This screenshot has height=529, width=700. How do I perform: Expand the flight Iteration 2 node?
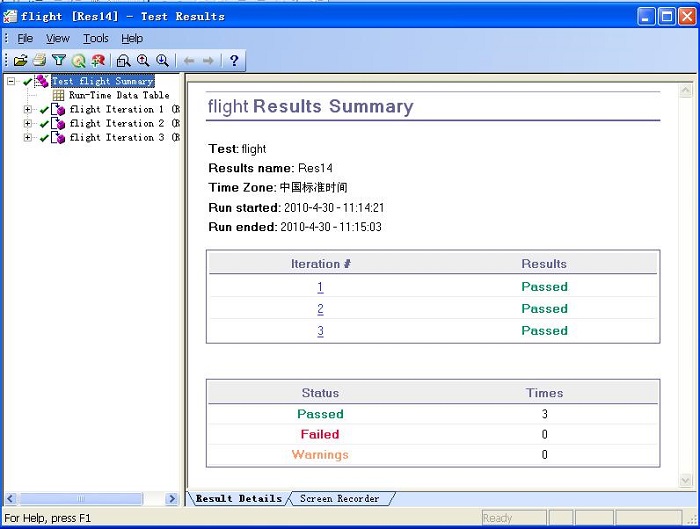(28, 124)
